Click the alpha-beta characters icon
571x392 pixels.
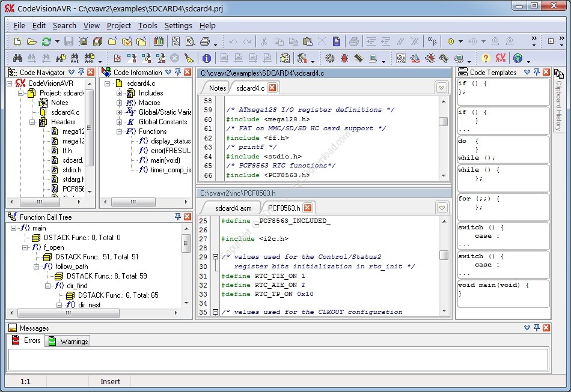click(x=432, y=41)
